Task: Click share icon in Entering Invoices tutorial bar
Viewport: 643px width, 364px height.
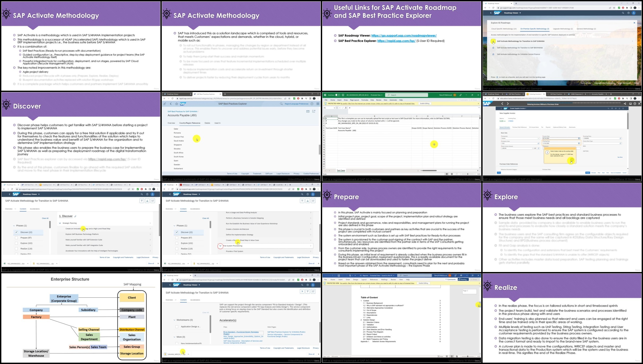Action: (x=625, y=104)
